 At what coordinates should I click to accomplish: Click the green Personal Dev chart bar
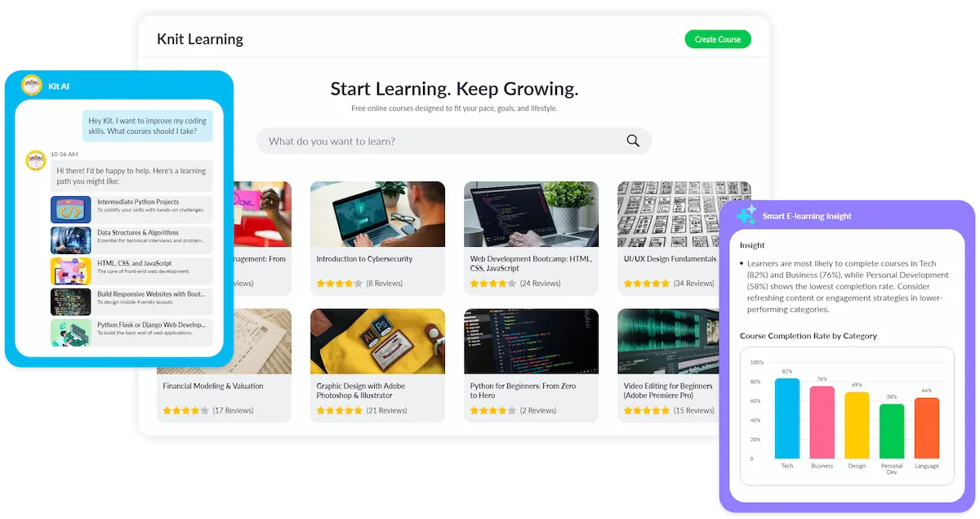(x=892, y=432)
